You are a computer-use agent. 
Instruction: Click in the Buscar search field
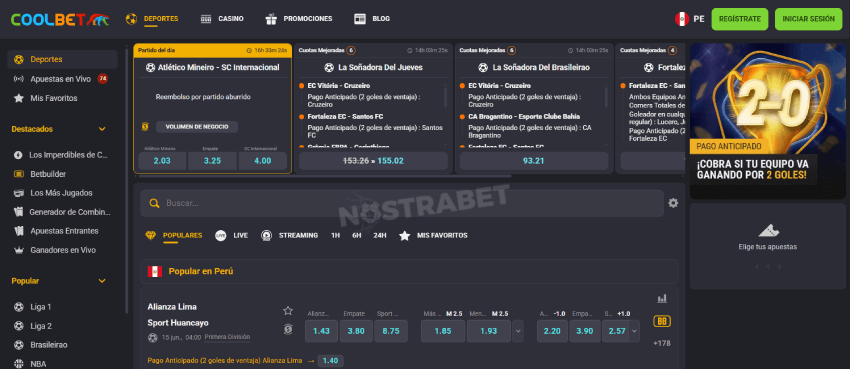pyautogui.click(x=402, y=203)
